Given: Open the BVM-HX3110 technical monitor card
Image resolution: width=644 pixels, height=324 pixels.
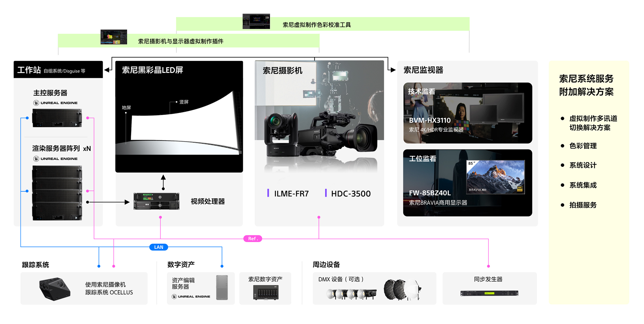Looking at the screenshot, I should pos(468,113).
